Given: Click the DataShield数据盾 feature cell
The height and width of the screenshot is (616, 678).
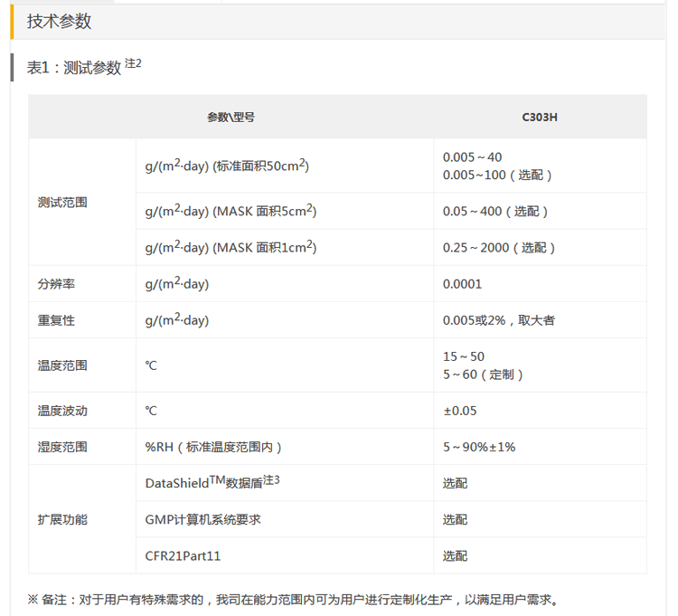Looking at the screenshot, I should [212, 482].
